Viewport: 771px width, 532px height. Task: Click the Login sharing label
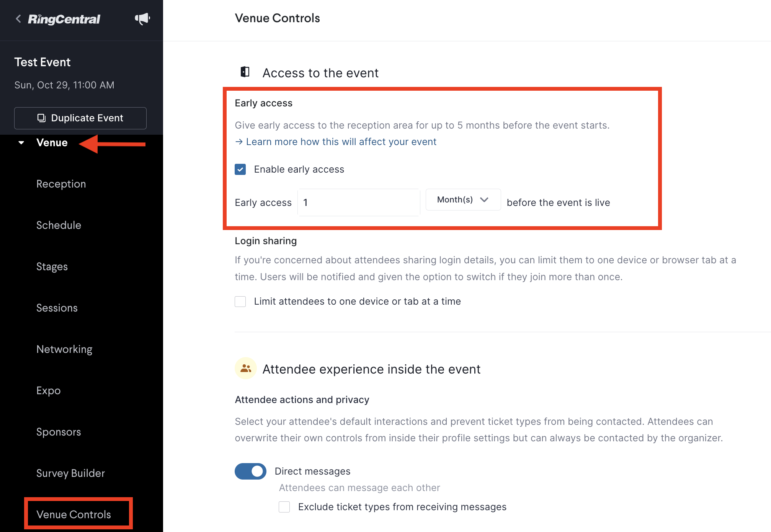coord(266,241)
